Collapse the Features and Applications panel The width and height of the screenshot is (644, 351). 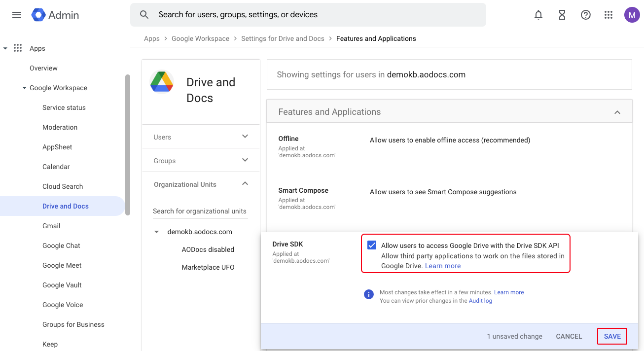tap(617, 112)
